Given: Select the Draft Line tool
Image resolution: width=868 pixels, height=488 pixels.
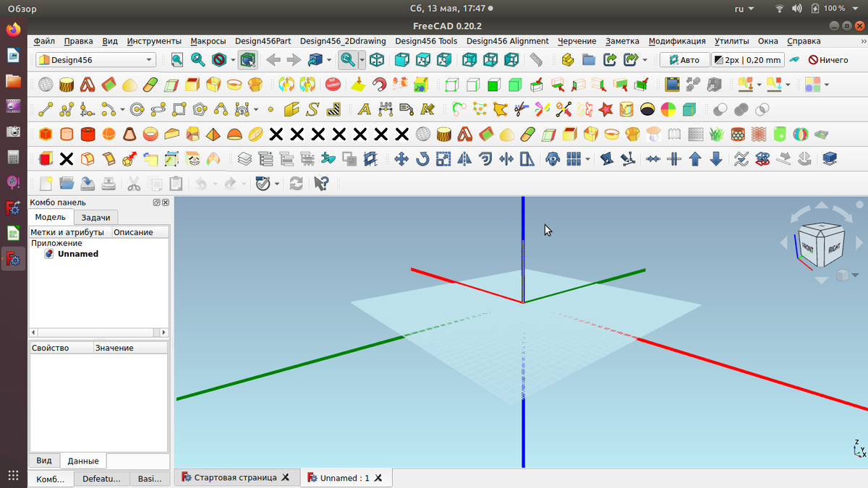Looking at the screenshot, I should (x=46, y=110).
